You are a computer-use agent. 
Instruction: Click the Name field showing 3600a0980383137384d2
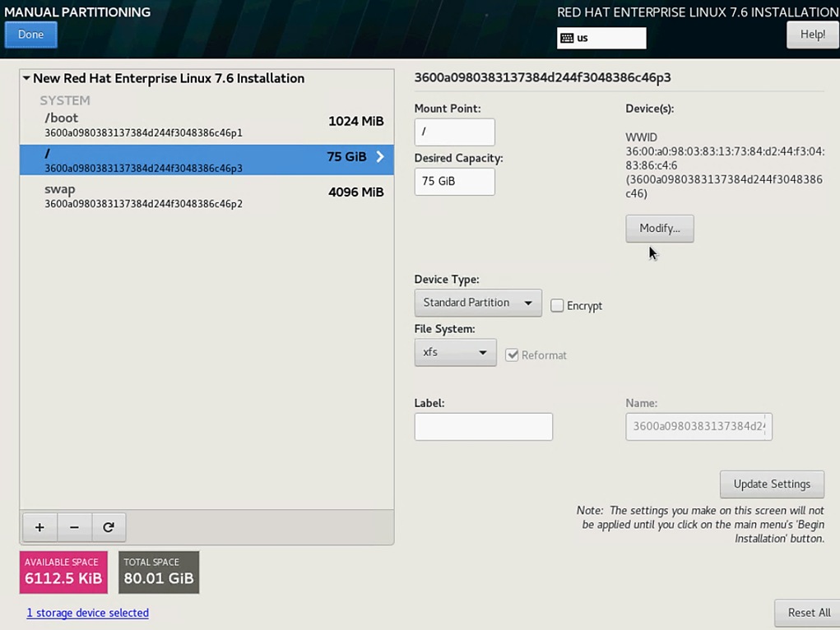point(698,426)
